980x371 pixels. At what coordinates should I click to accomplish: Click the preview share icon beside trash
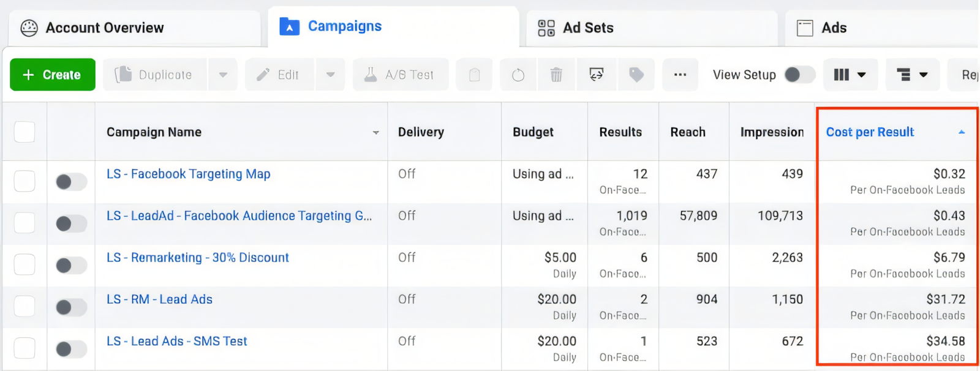coord(596,75)
